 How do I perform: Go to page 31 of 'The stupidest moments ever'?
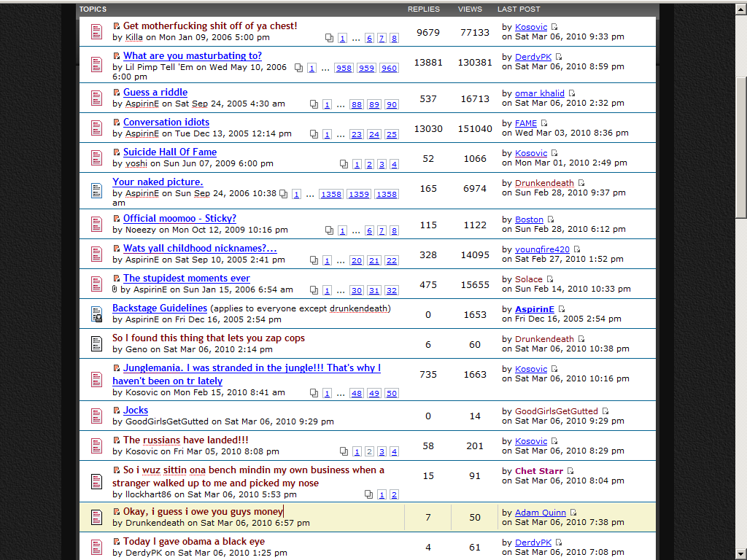pyautogui.click(x=374, y=291)
